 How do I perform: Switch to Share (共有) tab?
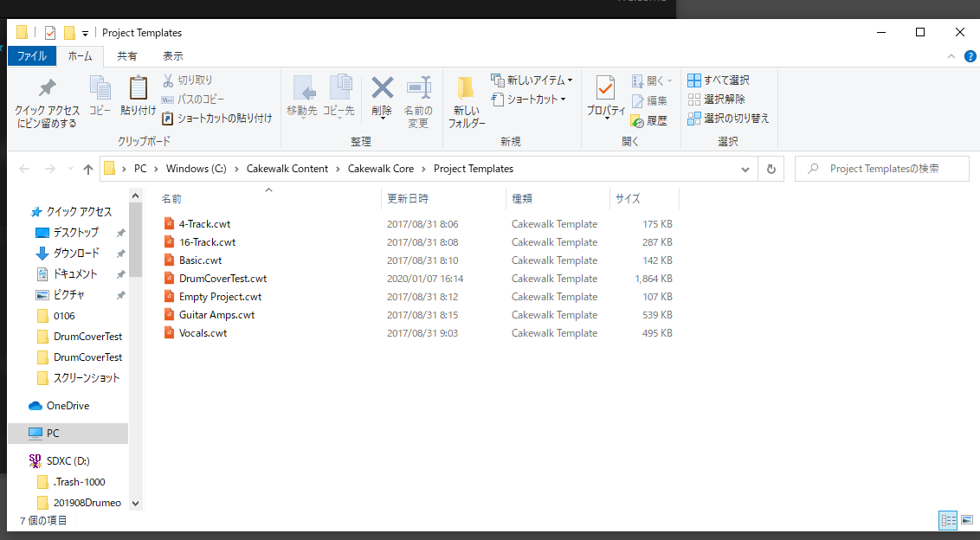point(127,55)
